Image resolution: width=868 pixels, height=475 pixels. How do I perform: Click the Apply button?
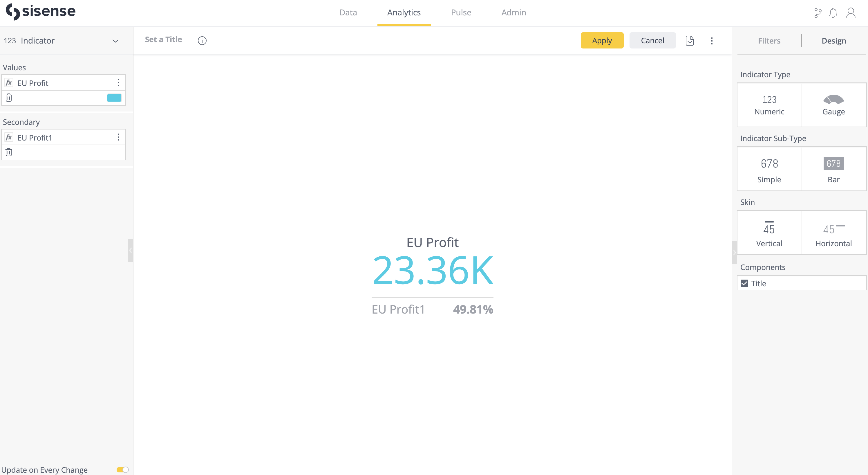602,40
